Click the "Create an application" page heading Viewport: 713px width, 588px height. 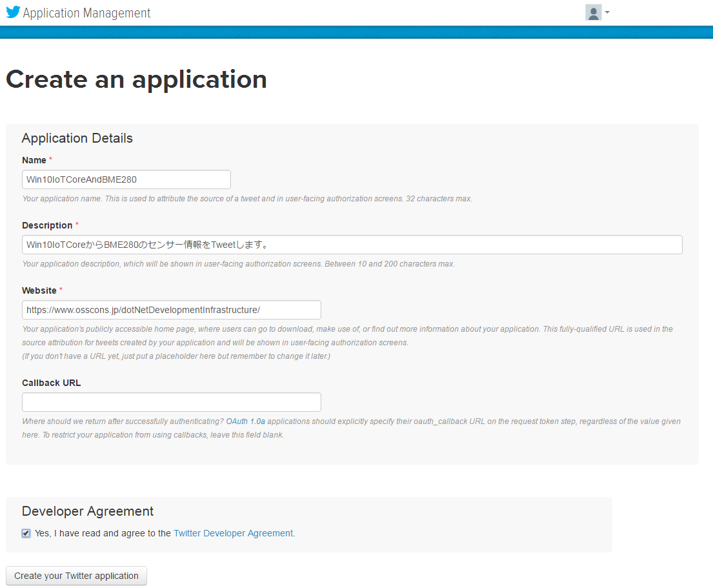pyautogui.click(x=136, y=79)
